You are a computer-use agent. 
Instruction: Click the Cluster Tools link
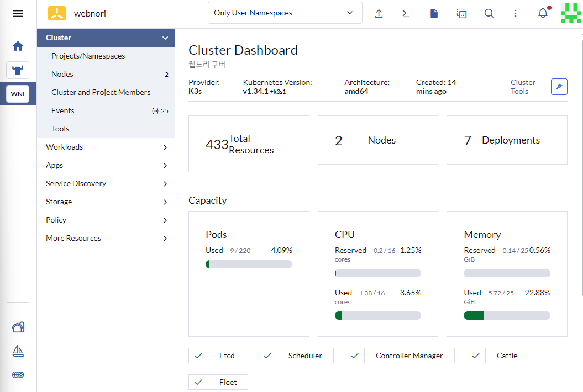[523, 87]
